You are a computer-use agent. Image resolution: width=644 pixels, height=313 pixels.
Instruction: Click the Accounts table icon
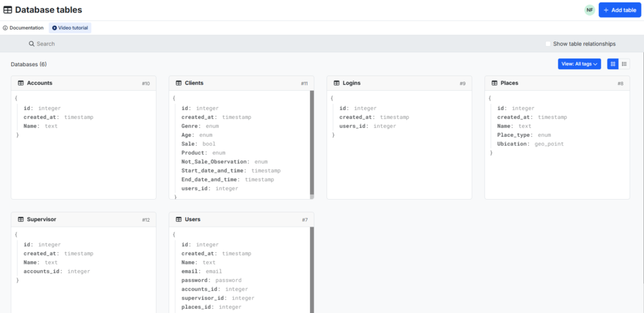(x=21, y=83)
